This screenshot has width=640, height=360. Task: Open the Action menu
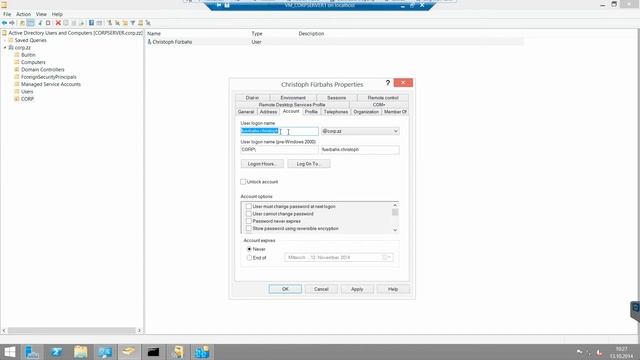coord(23,14)
